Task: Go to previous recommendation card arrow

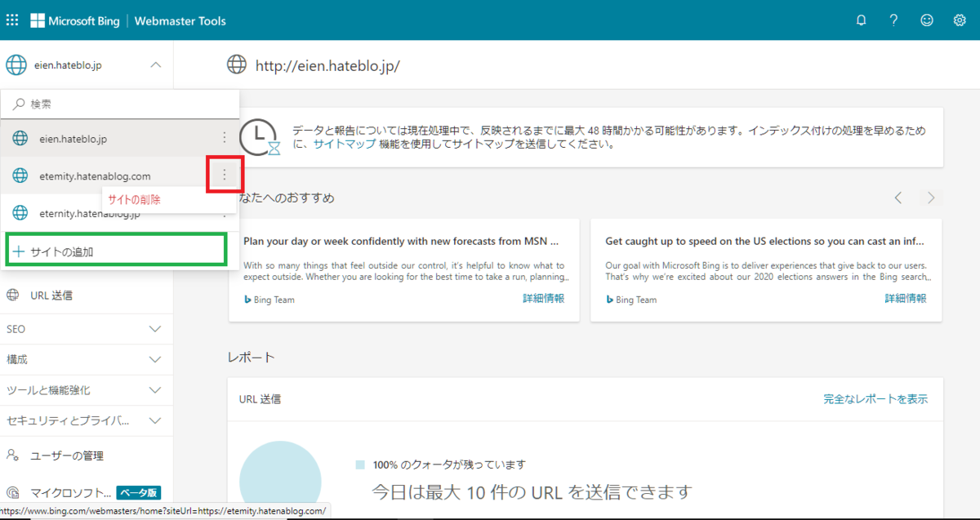Action: click(898, 198)
